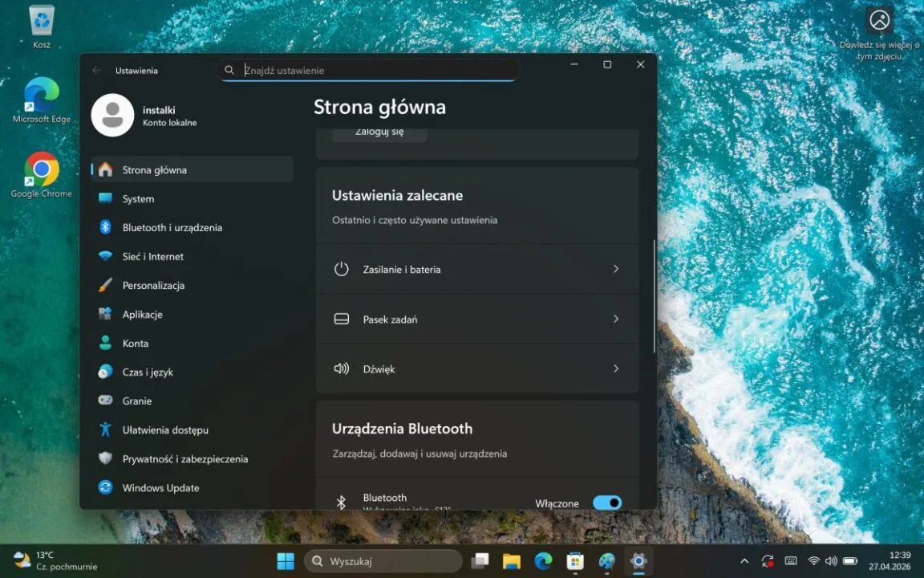Open Ułatwienia dostępu settings
924x578 pixels.
click(x=164, y=430)
